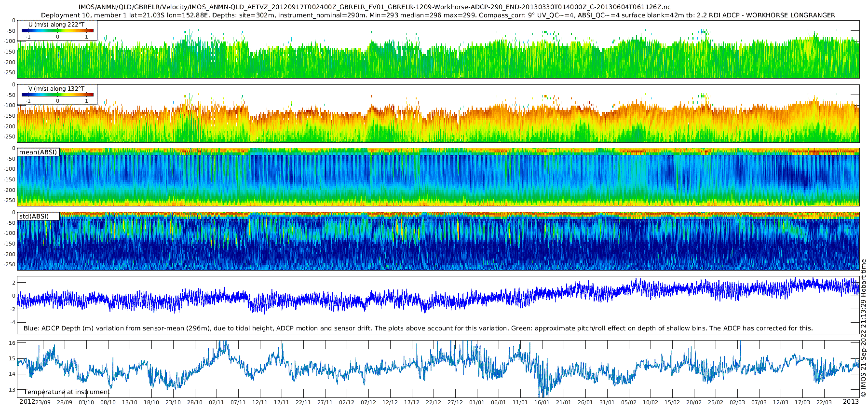Click the '2012' year label on the time axis
The height and width of the screenshot is (410, 868).
click(x=27, y=402)
